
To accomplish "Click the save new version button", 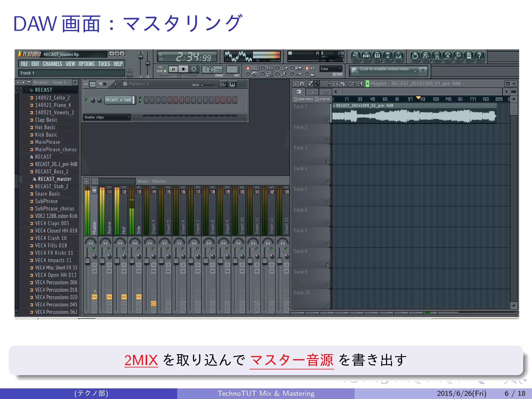I will (426, 56).
